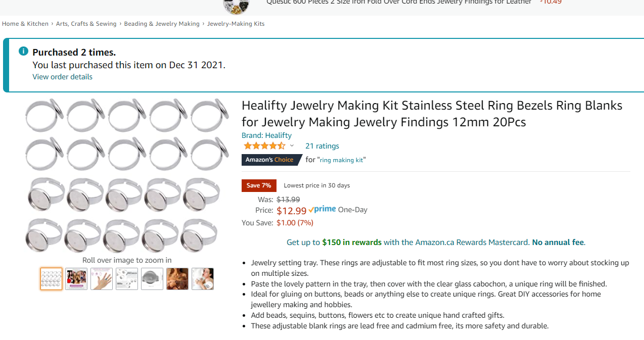
Task: Click the star rating icons
Action: point(264,146)
